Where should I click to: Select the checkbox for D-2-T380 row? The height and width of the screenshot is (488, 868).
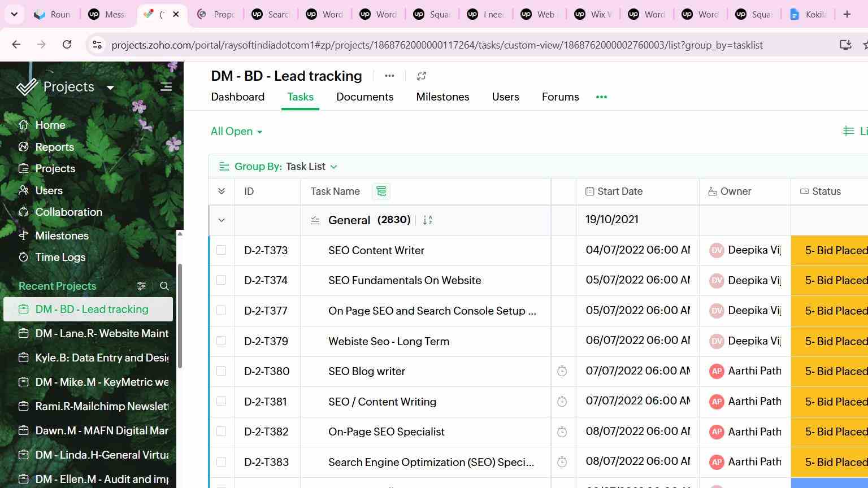[x=221, y=371]
